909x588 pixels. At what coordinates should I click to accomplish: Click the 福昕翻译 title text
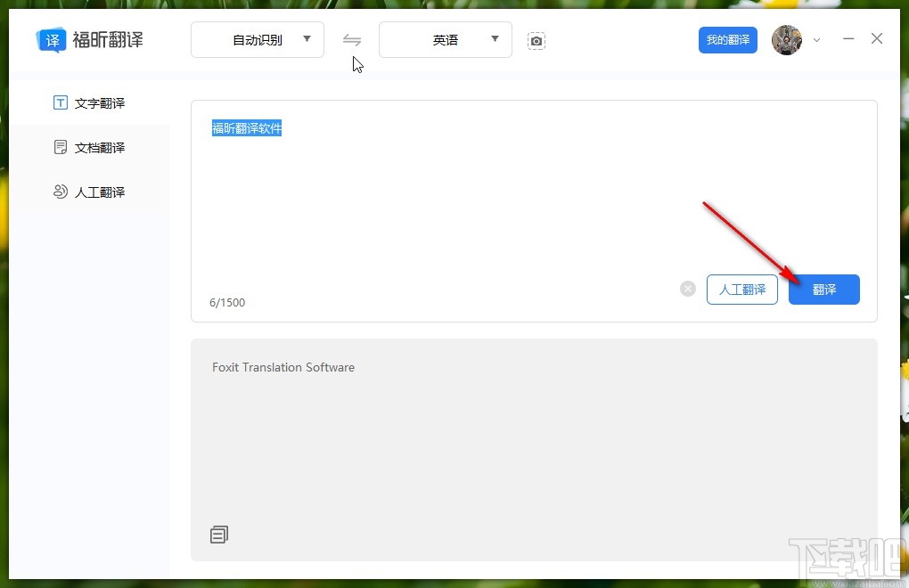click(x=108, y=40)
